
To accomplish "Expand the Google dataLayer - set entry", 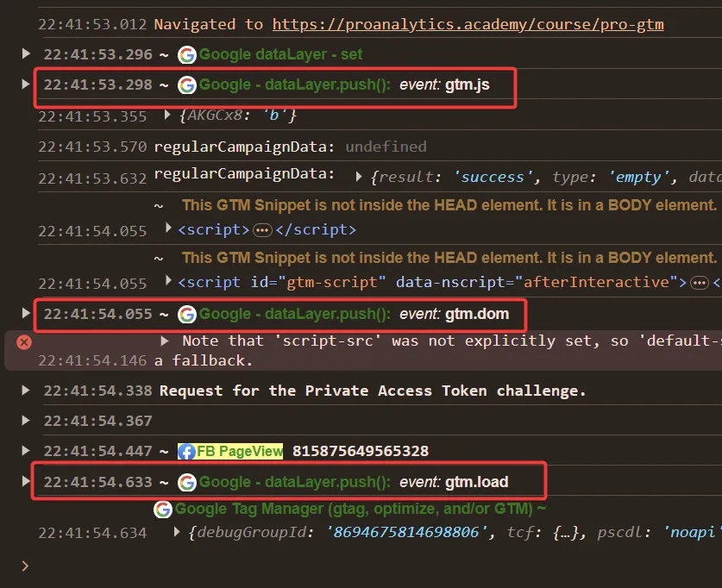I will click(26, 53).
